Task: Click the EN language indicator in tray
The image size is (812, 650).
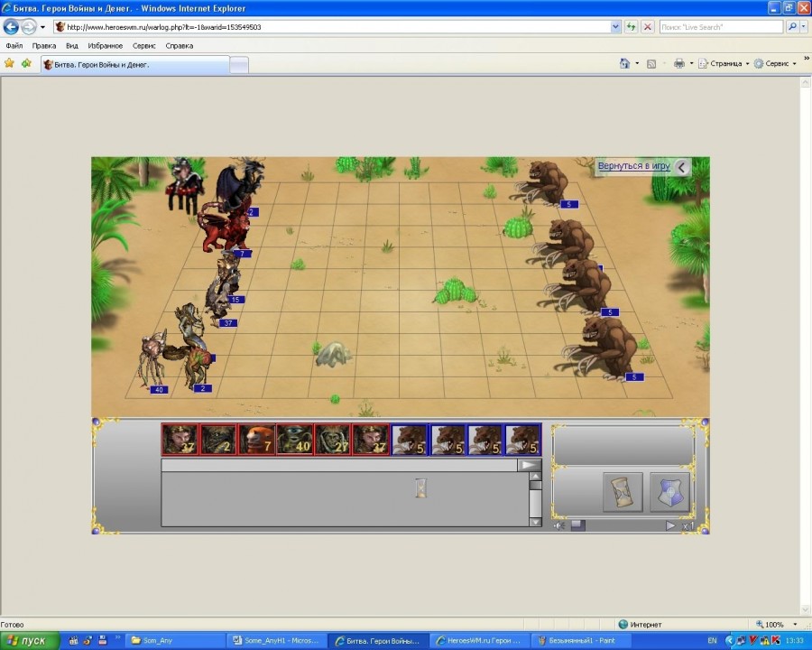Action: coord(712,641)
